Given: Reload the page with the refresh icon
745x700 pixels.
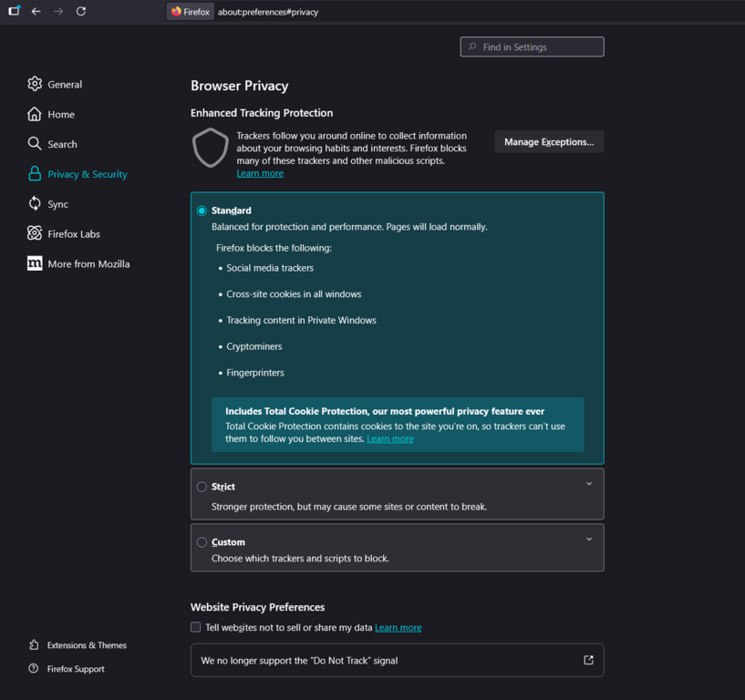Looking at the screenshot, I should click(81, 11).
